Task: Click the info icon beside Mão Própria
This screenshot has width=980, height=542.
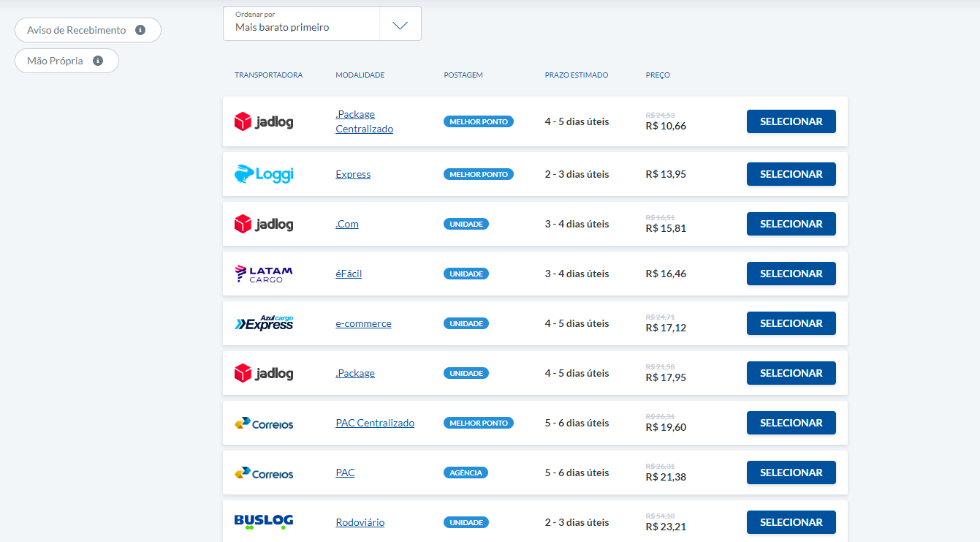Action: (x=97, y=61)
